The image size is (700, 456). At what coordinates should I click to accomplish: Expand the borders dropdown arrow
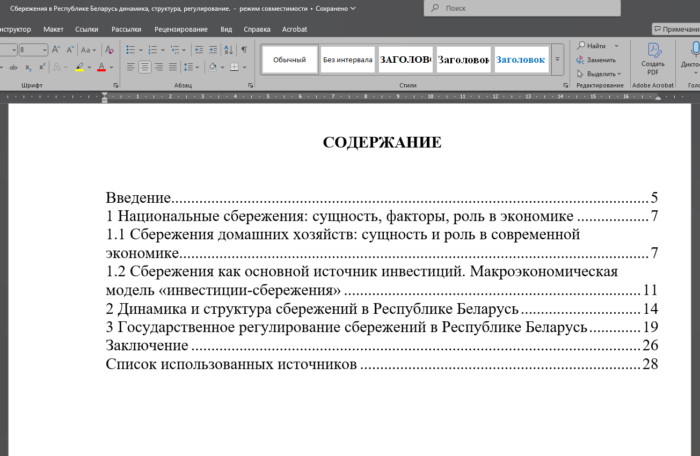click(x=245, y=67)
